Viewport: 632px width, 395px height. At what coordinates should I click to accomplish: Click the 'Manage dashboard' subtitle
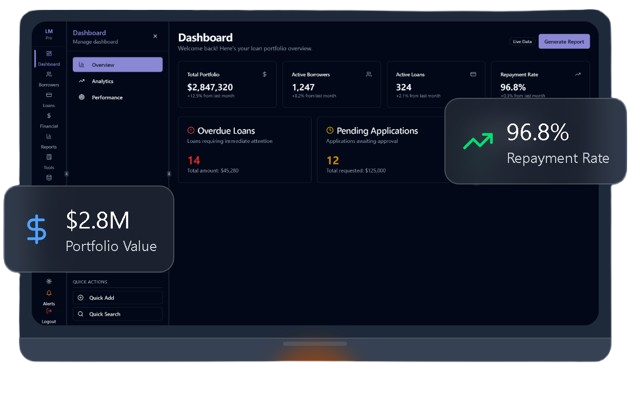pos(96,42)
